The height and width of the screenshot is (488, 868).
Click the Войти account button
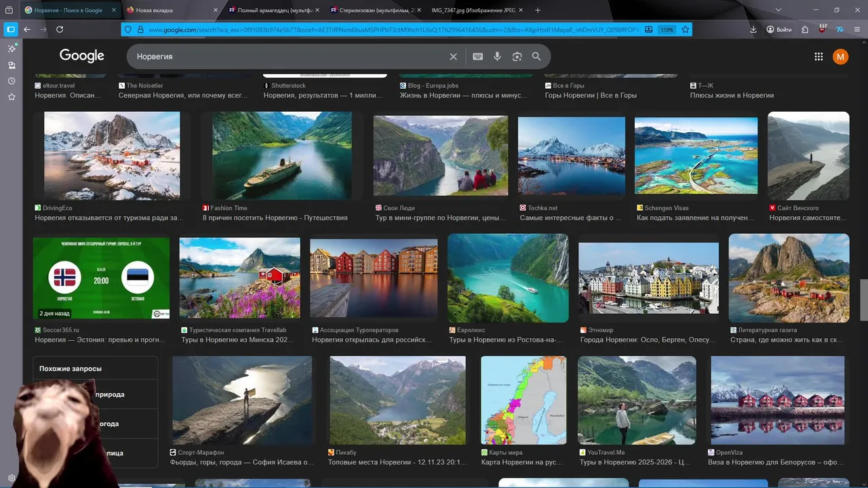pyautogui.click(x=779, y=29)
